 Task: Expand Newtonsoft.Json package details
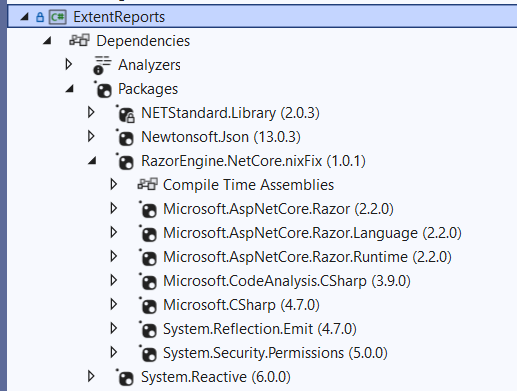91,136
